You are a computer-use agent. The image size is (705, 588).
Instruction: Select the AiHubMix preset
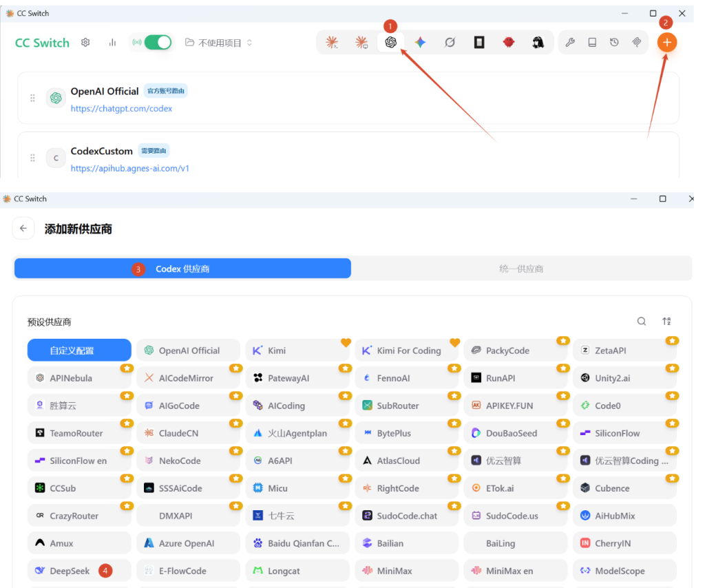(x=625, y=516)
